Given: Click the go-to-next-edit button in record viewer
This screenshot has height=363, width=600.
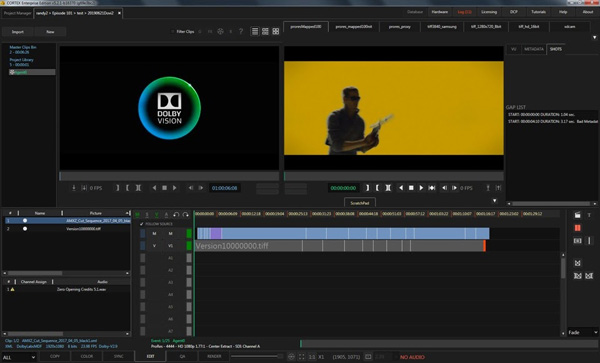Looking at the screenshot, I should (432, 188).
